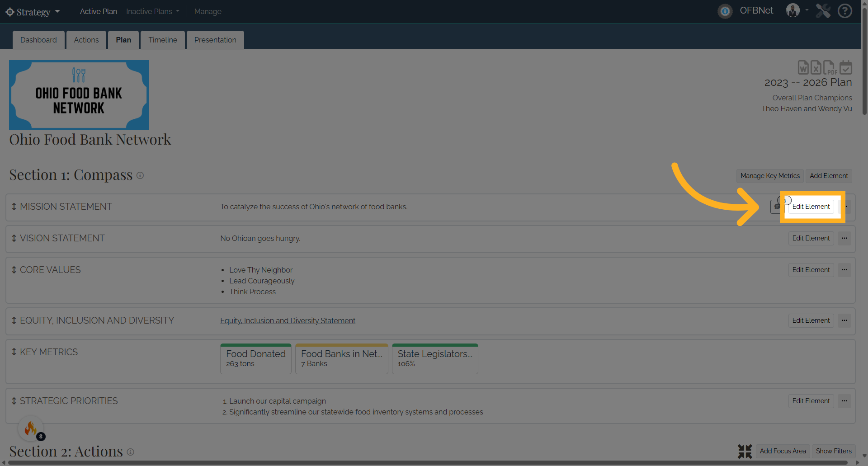Open more options for Vision Statement

pyautogui.click(x=844, y=238)
